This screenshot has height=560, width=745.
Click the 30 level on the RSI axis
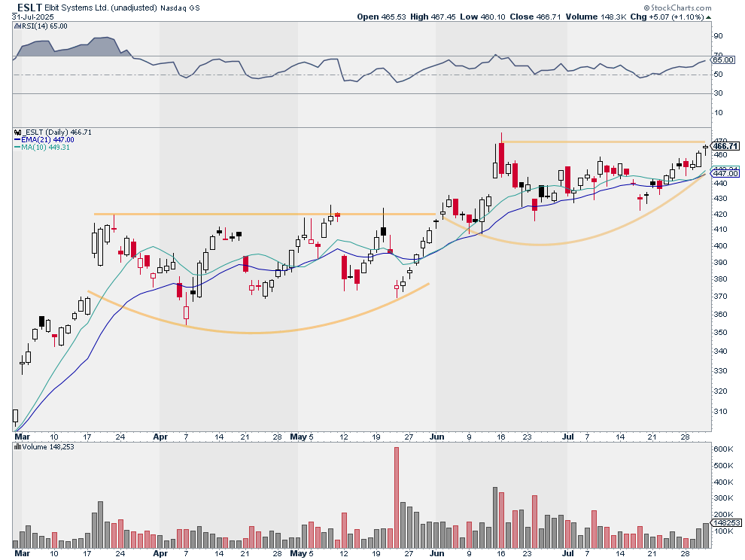[718, 93]
